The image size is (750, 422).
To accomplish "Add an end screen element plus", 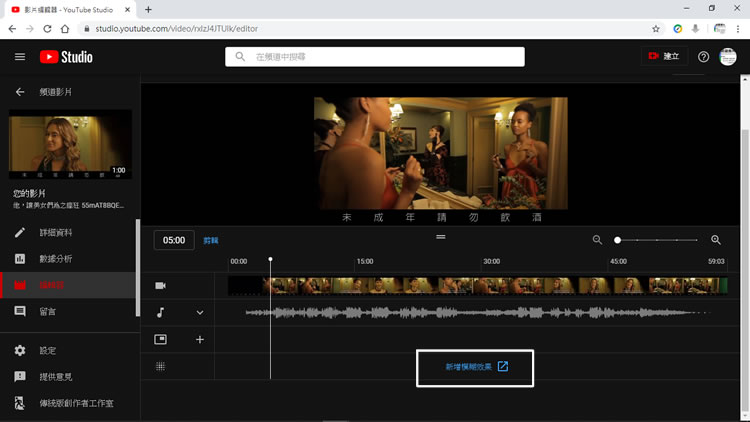I will point(200,339).
